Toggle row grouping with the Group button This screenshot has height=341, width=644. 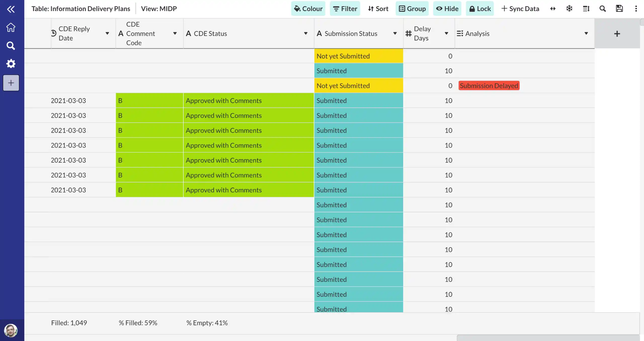click(x=412, y=8)
